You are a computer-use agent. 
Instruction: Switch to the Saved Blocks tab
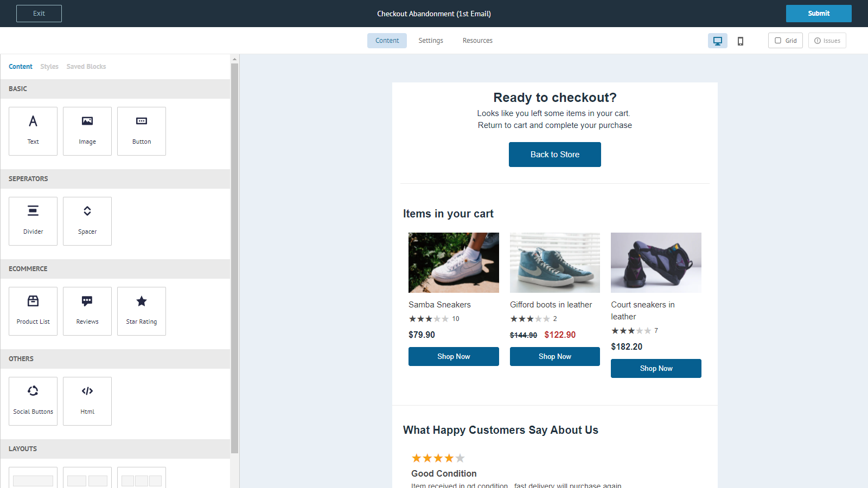(x=86, y=67)
